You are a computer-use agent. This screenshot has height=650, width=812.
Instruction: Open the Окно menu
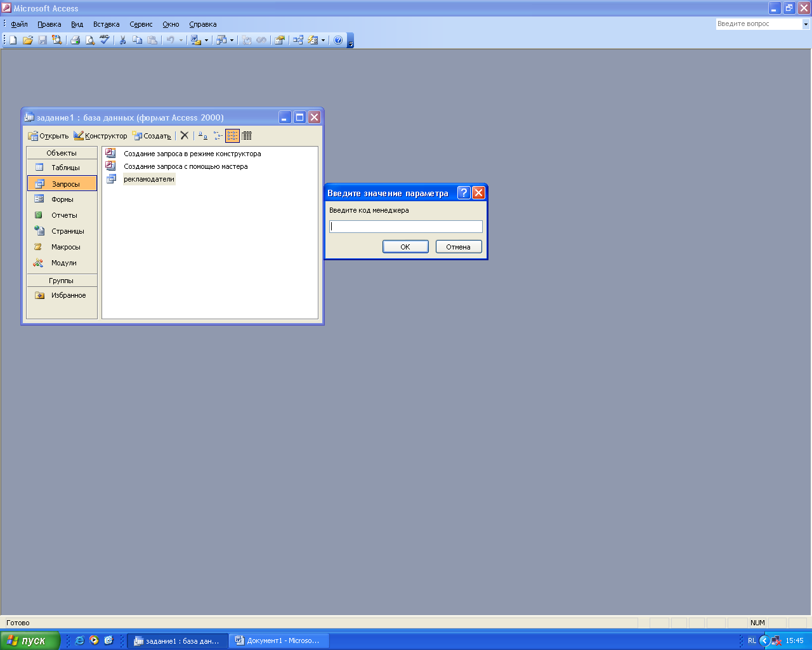[x=171, y=24]
